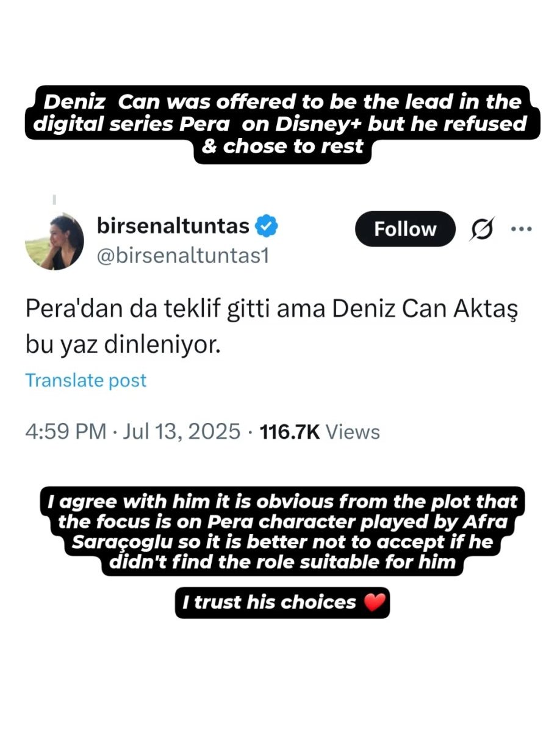560x741 pixels.
Task: Click the 4:59 PM timestamp
Action: (66, 432)
